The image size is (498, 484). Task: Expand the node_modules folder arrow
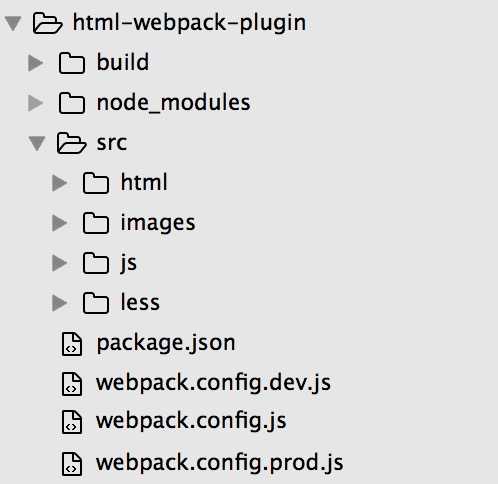click(36, 103)
